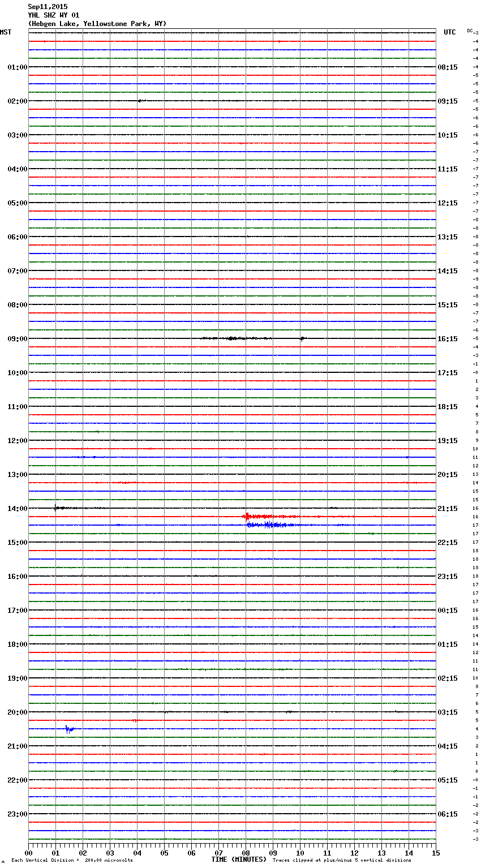This screenshot has width=481, height=868.
Task: Click the date header Sep11,2015
Action: pos(48,7)
